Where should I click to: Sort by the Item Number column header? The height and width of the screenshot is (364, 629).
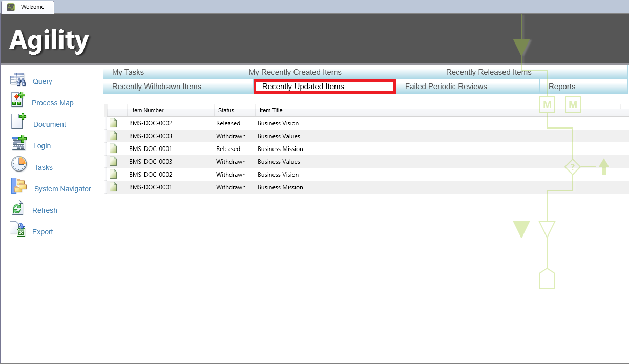click(x=171, y=110)
